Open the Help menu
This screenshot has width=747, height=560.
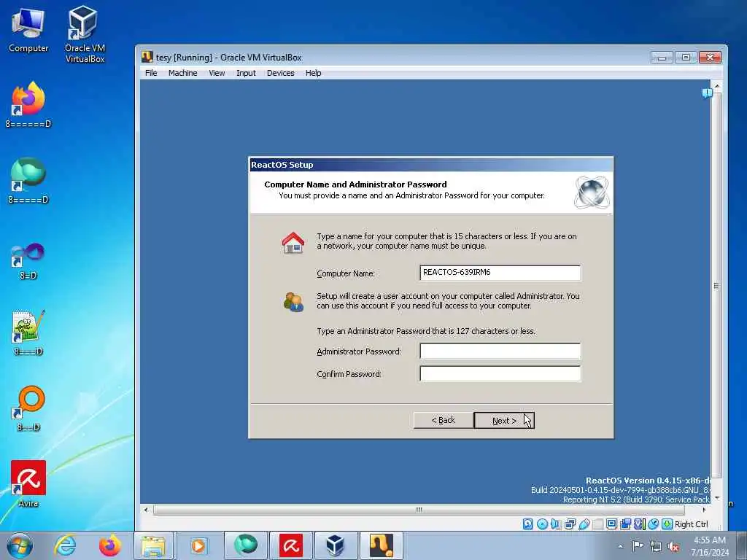313,73
